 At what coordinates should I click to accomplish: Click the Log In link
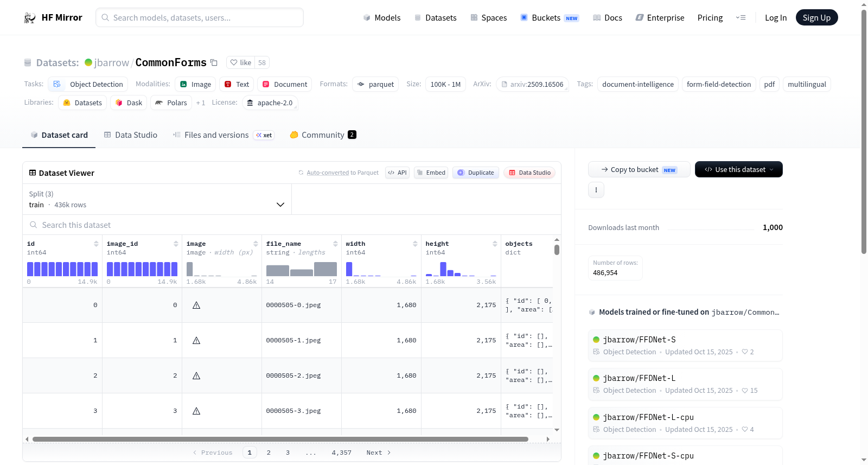(776, 18)
